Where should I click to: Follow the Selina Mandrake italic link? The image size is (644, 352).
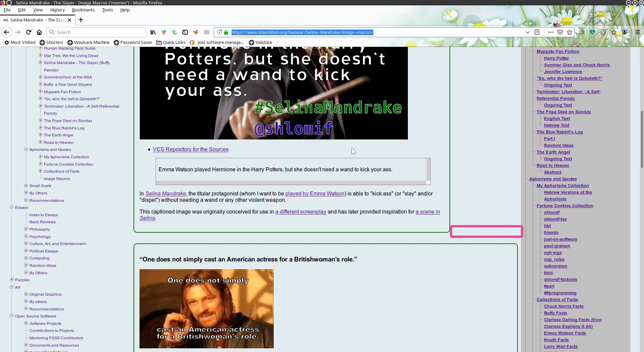click(165, 193)
